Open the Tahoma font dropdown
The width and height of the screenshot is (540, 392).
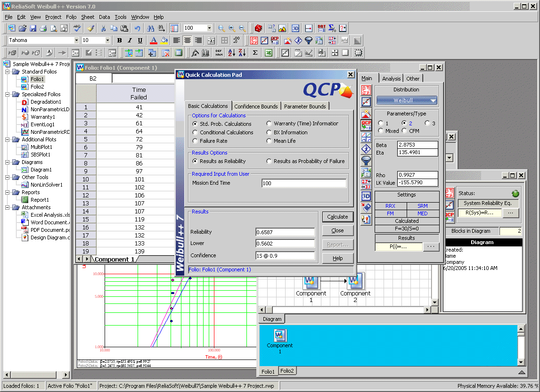(76, 41)
